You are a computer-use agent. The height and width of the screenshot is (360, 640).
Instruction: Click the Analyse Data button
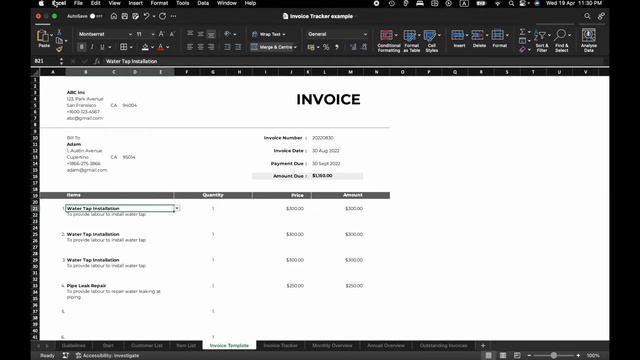(589, 41)
